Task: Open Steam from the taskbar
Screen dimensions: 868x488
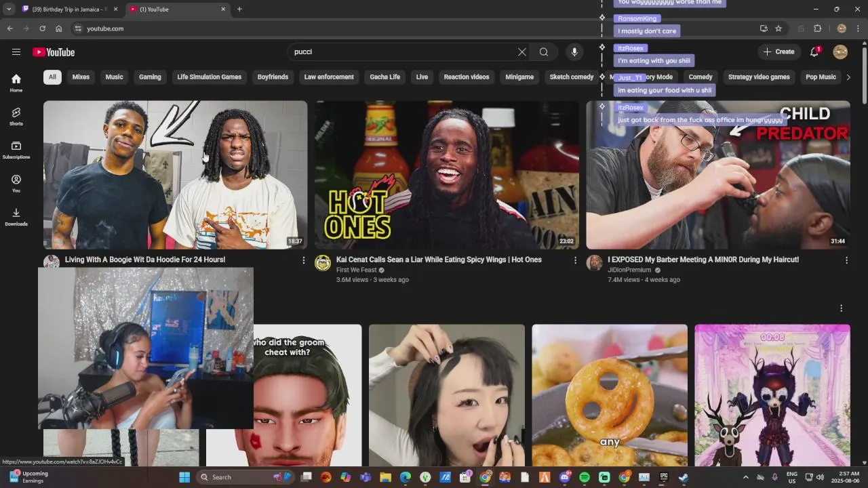Action: pyautogui.click(x=684, y=477)
